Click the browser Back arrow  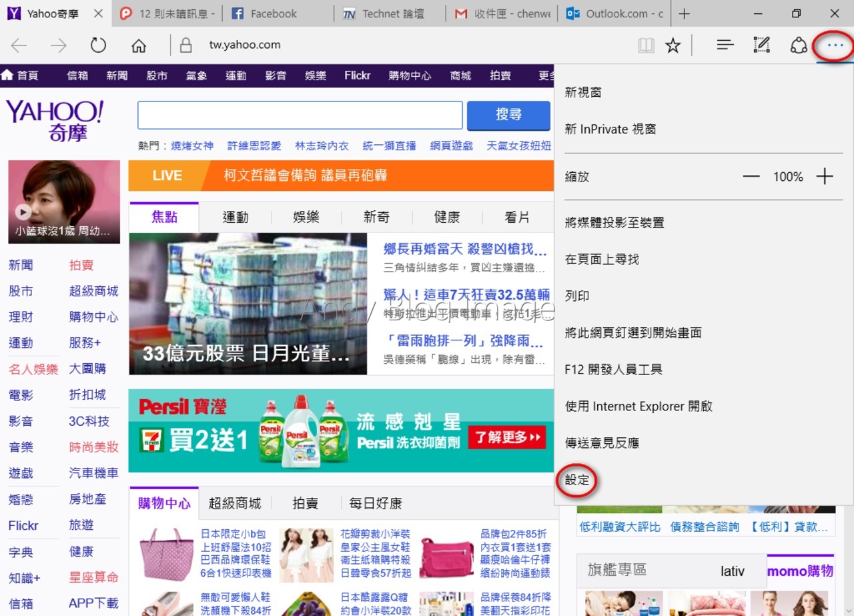(19, 45)
